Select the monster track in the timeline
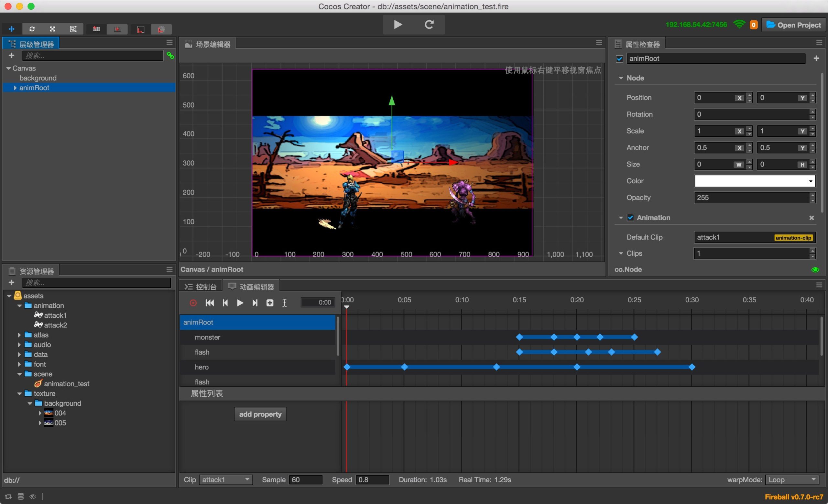Screen dimensions: 828x504 pyautogui.click(x=257, y=337)
